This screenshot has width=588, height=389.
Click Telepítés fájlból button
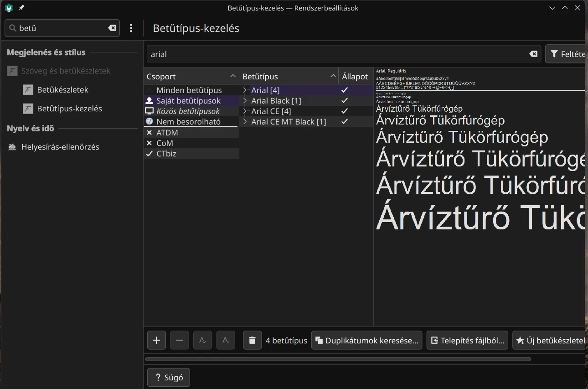coord(468,340)
